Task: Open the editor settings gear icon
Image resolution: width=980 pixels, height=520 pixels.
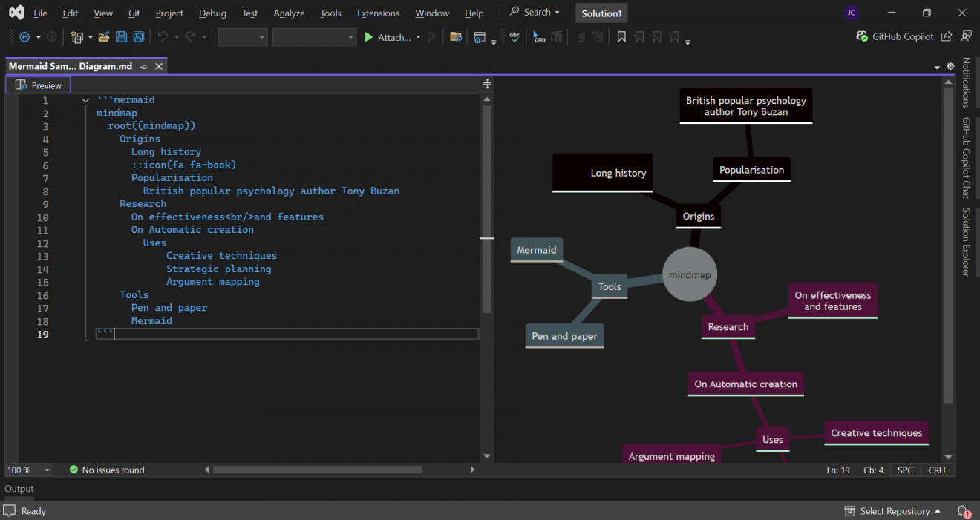Action: (950, 66)
